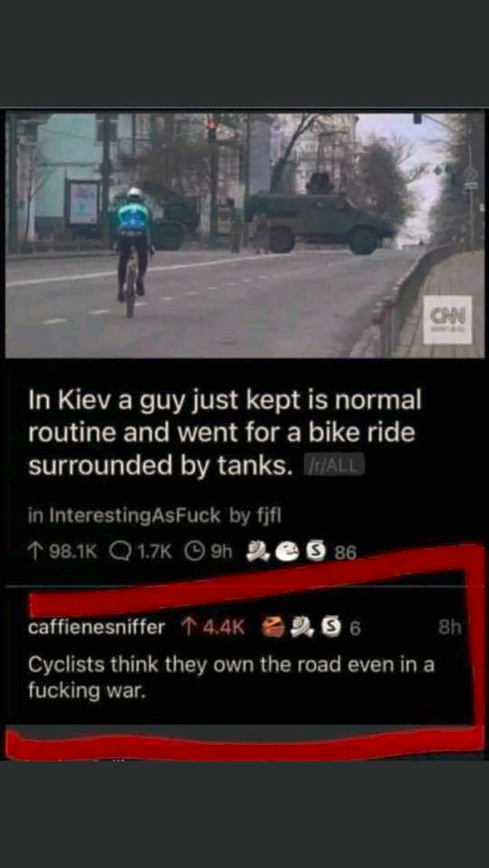Open the cyclist photo thumbnail
The width and height of the screenshot is (489, 868).
(x=245, y=235)
